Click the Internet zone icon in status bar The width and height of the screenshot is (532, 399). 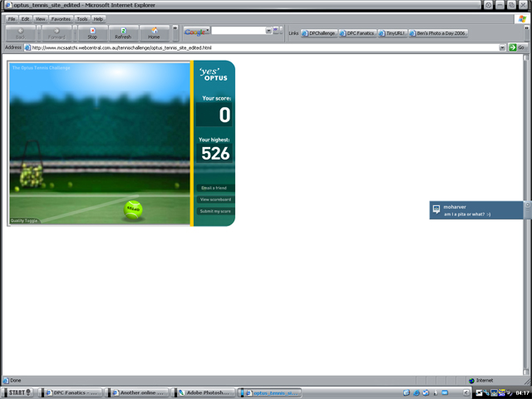pos(471,381)
